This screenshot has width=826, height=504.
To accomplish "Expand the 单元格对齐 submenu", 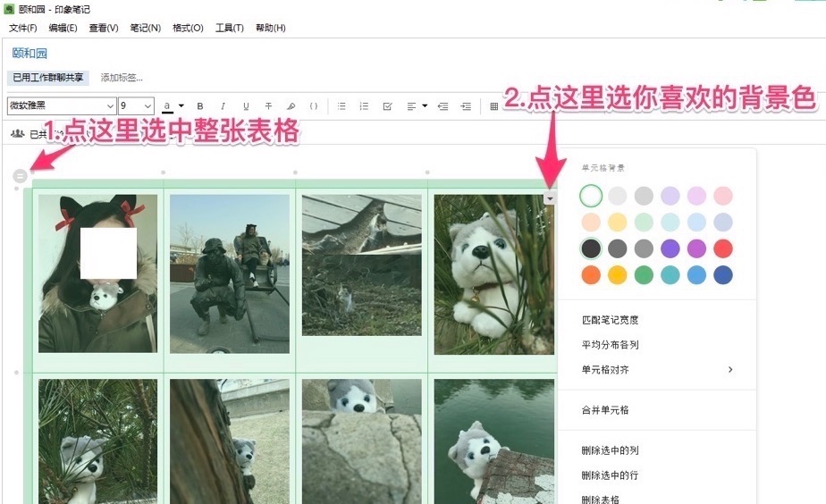I will pyautogui.click(x=657, y=370).
